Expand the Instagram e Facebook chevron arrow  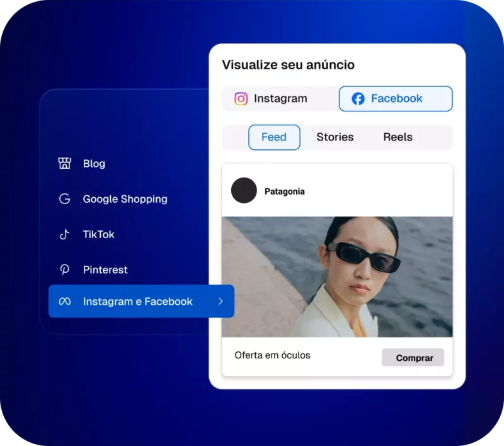220,302
